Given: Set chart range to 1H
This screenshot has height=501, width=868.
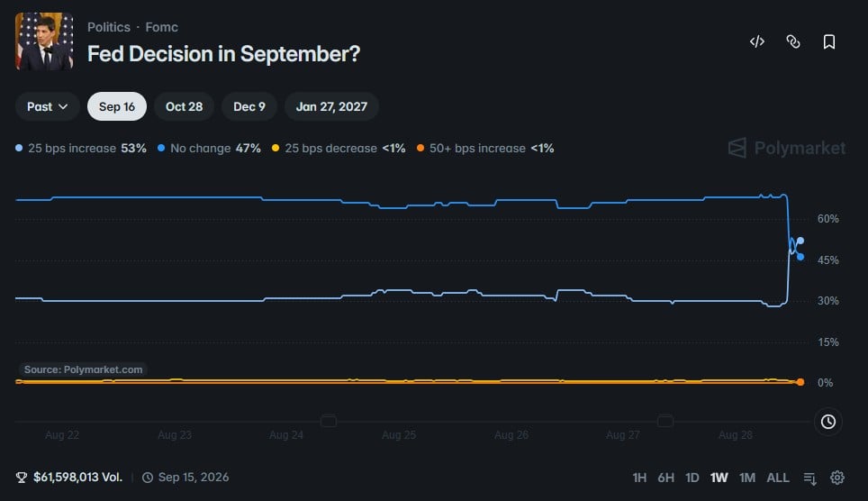Looking at the screenshot, I should click(639, 478).
